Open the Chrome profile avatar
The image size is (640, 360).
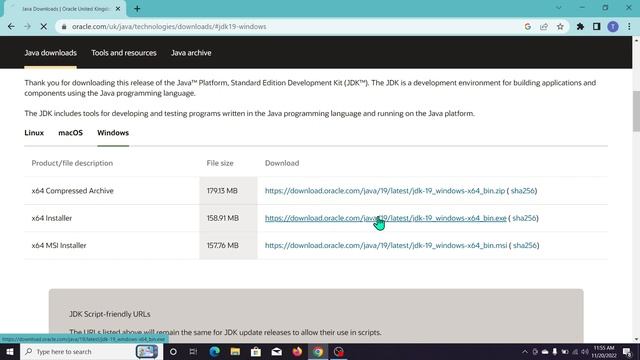pyautogui.click(x=613, y=27)
